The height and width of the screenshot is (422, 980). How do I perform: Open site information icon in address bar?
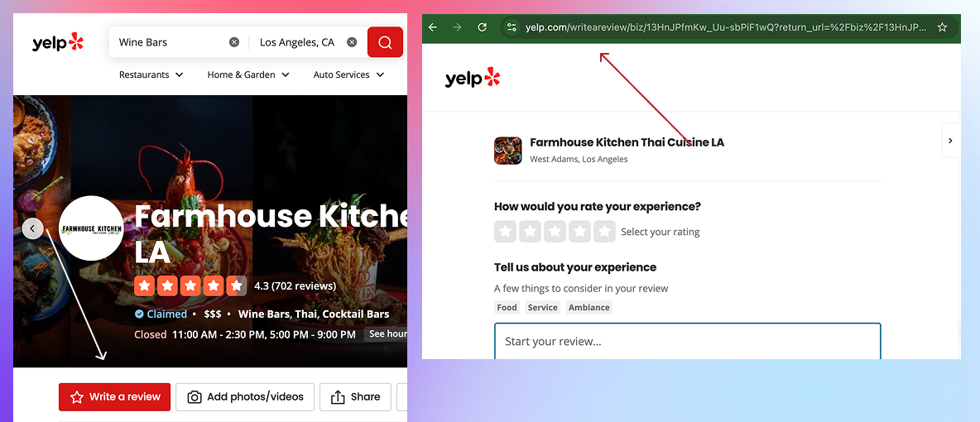click(x=512, y=27)
